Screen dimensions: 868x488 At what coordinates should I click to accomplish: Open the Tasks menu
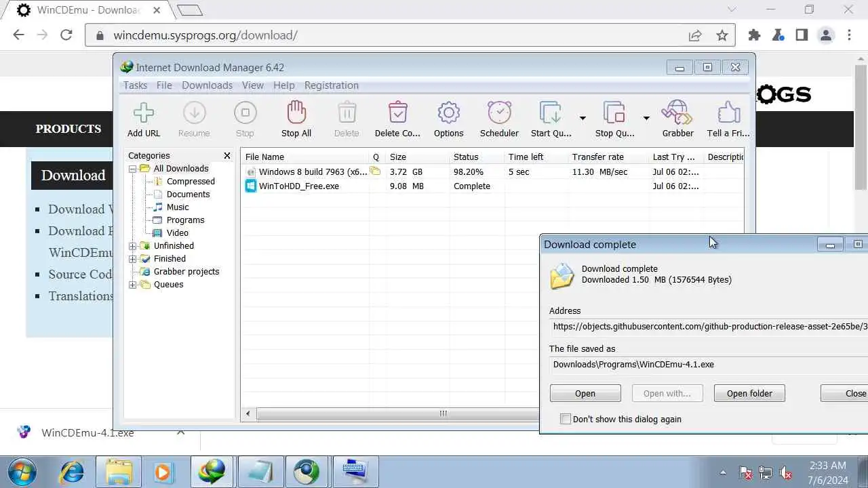(x=135, y=85)
